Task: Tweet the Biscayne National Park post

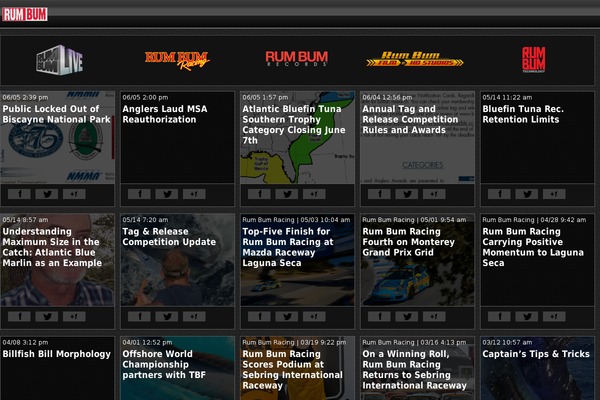Action: (x=47, y=194)
